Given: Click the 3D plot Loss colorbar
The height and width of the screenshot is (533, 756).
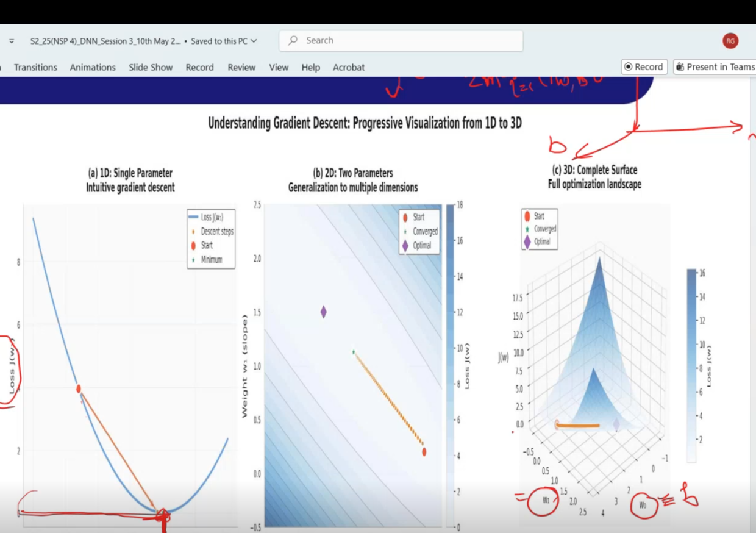Looking at the screenshot, I should coord(691,365).
